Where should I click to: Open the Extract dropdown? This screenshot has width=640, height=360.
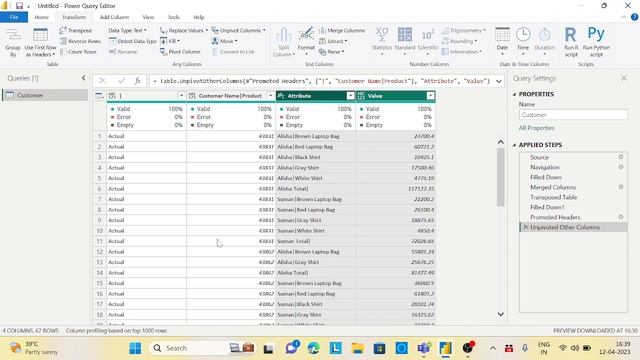click(333, 41)
